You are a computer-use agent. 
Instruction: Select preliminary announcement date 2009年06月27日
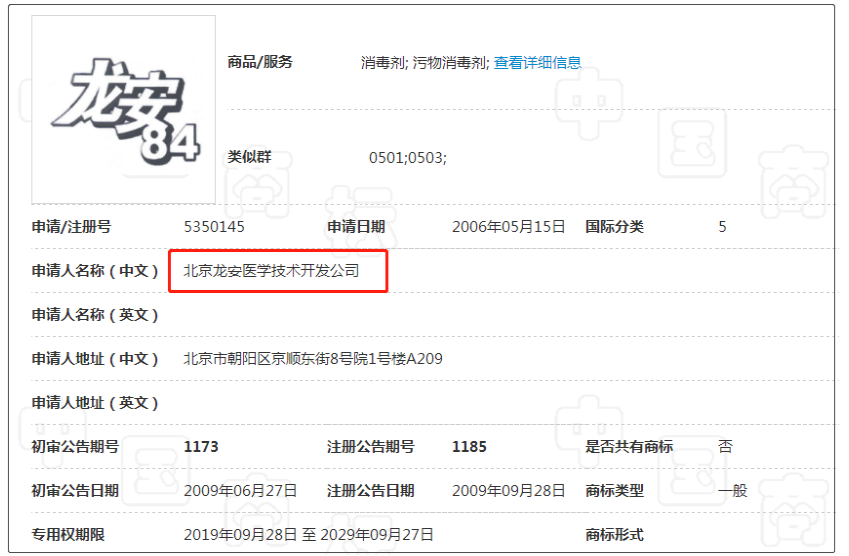pos(240,491)
